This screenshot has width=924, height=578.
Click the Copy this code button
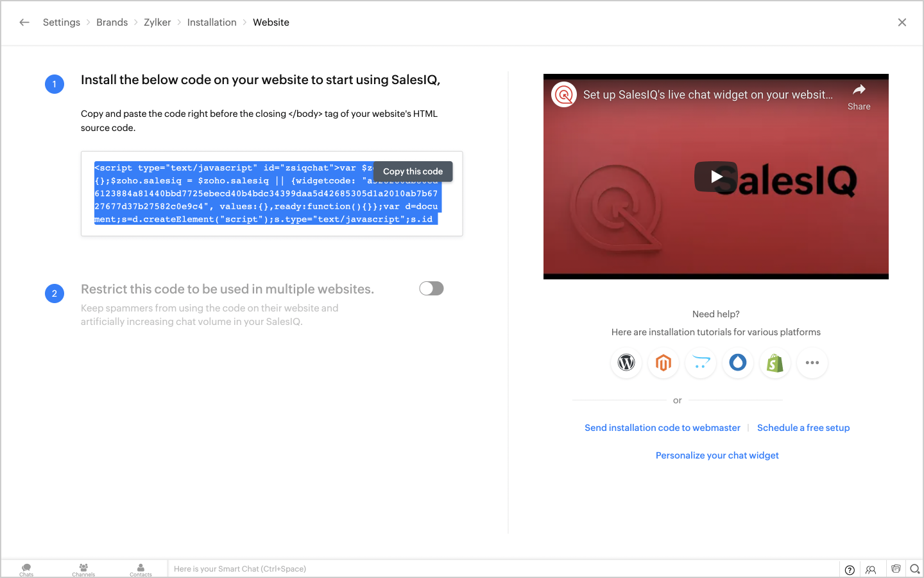tap(413, 171)
